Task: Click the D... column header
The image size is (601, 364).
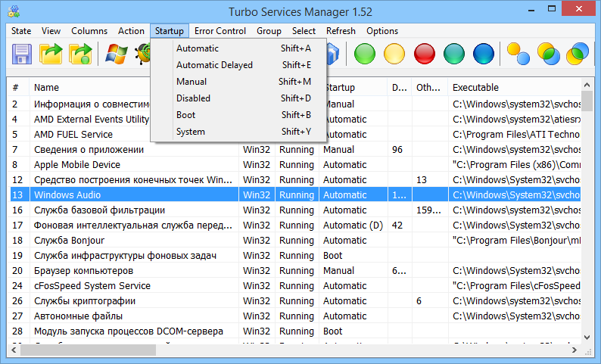Action: (x=400, y=87)
